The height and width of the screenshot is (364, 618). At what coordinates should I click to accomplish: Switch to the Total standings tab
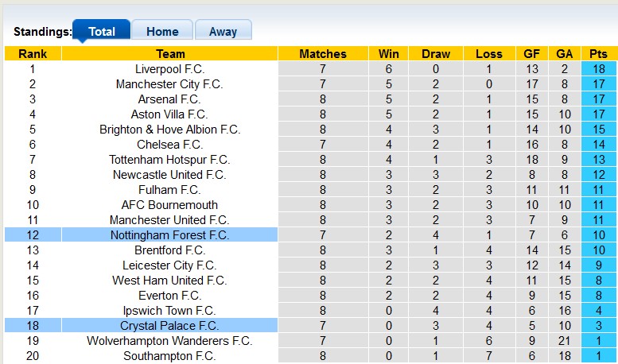click(x=102, y=32)
